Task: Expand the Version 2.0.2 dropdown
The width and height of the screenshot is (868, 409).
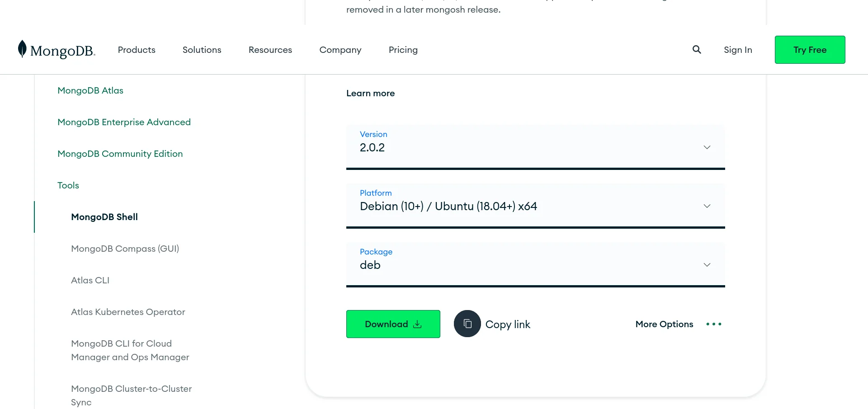Action: 536,147
